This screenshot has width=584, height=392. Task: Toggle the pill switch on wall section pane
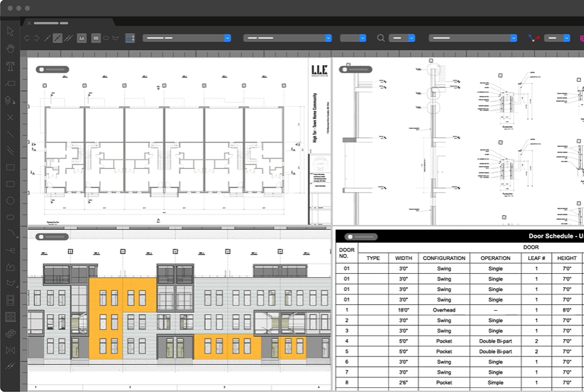tap(355, 69)
